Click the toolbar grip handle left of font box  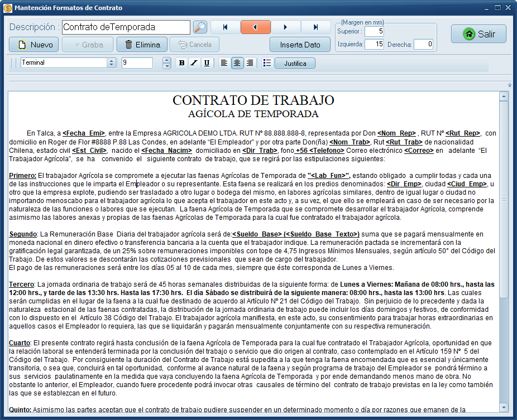click(x=13, y=62)
